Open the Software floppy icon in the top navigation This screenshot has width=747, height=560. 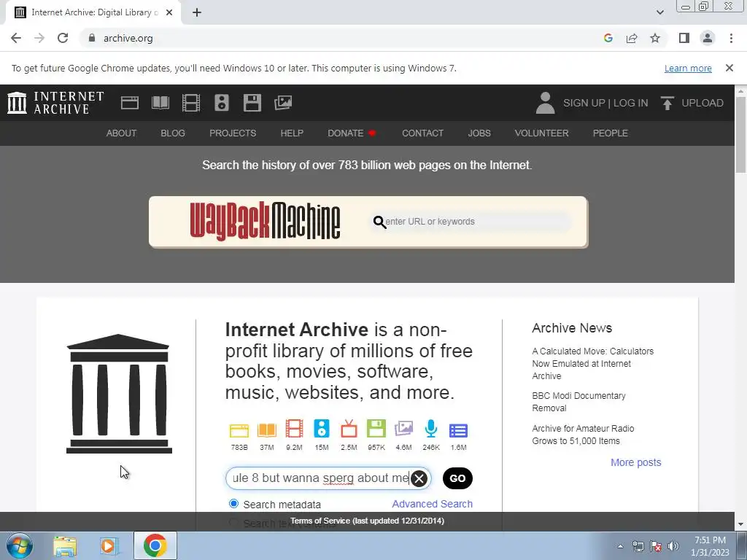[x=252, y=103]
